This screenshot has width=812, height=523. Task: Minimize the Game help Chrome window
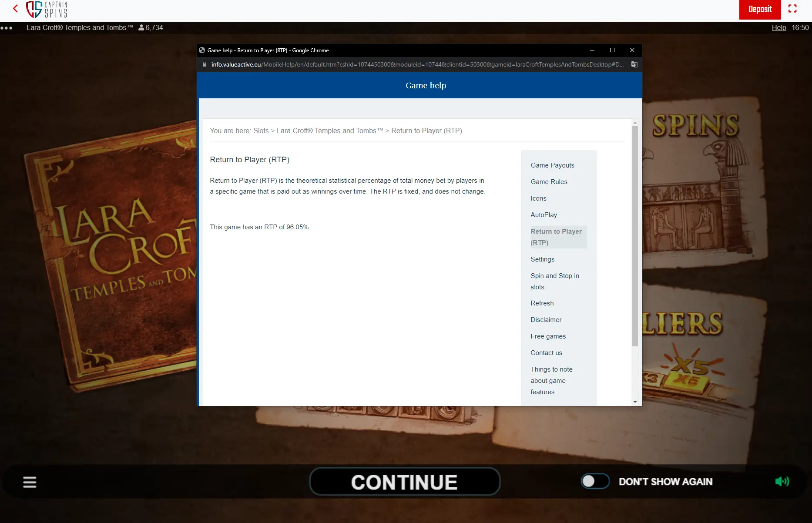click(x=592, y=50)
